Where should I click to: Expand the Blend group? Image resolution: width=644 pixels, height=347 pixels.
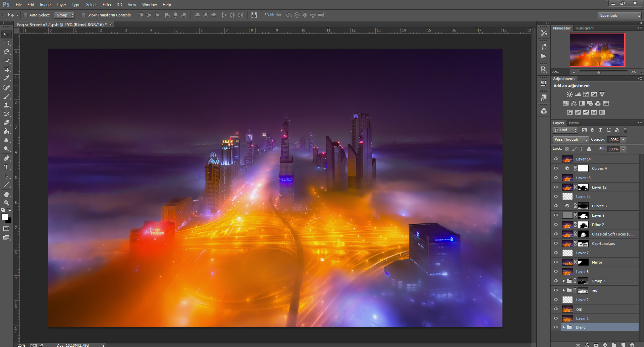coord(564,327)
